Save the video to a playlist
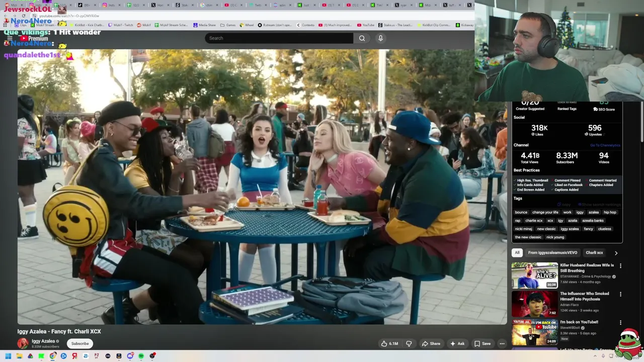This screenshot has height=362, width=644. coord(482,343)
